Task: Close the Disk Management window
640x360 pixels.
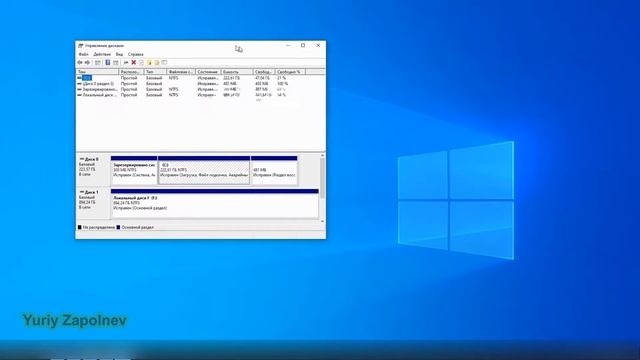Action: pyautogui.click(x=318, y=45)
